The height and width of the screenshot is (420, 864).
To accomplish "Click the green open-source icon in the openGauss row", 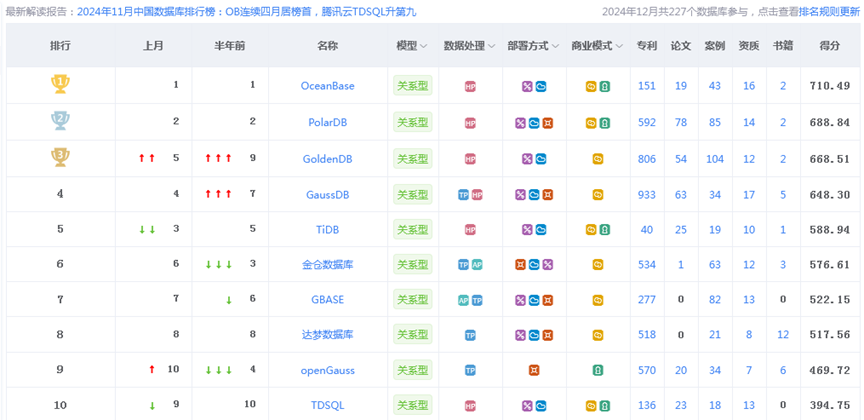I will click(x=598, y=370).
